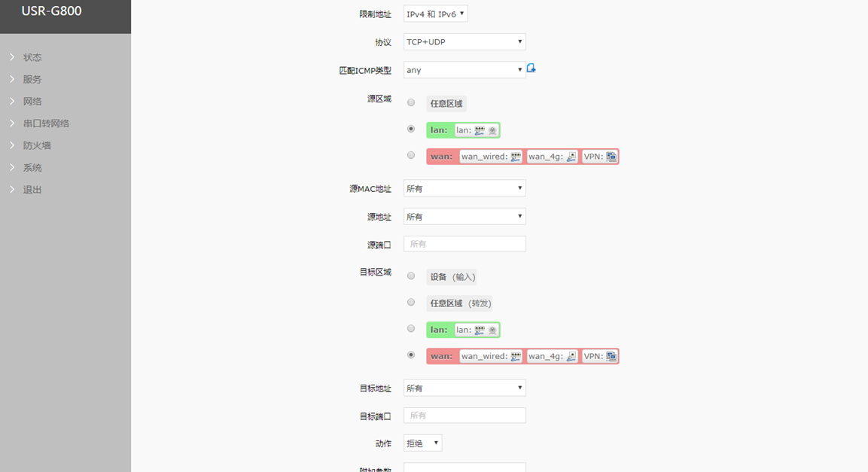Open the 协议 TCP+UDP dropdown

pos(464,42)
